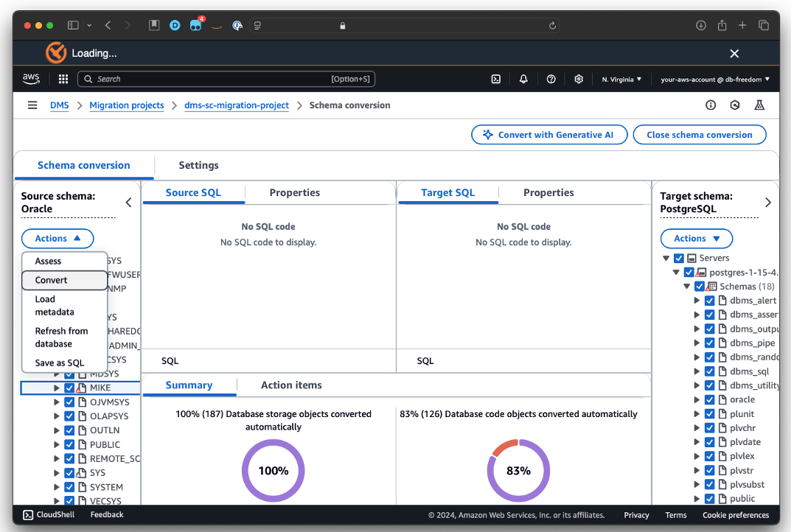Open the target schema Actions dropdown
791x532 pixels.
tap(696, 239)
